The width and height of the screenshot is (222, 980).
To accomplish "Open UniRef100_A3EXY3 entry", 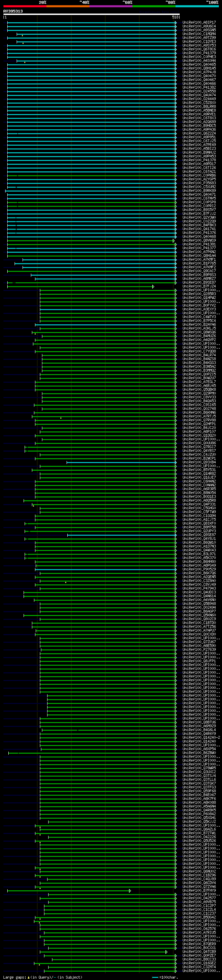I will (199, 309).
